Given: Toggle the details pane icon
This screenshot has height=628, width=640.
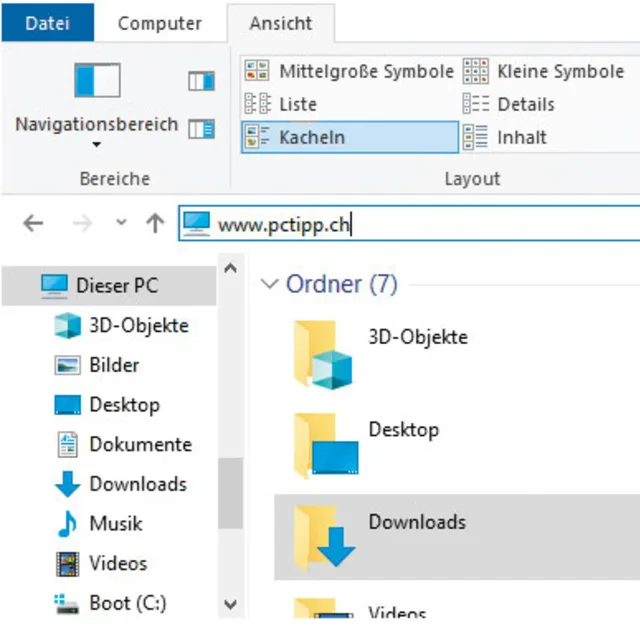Looking at the screenshot, I should coord(201,129).
